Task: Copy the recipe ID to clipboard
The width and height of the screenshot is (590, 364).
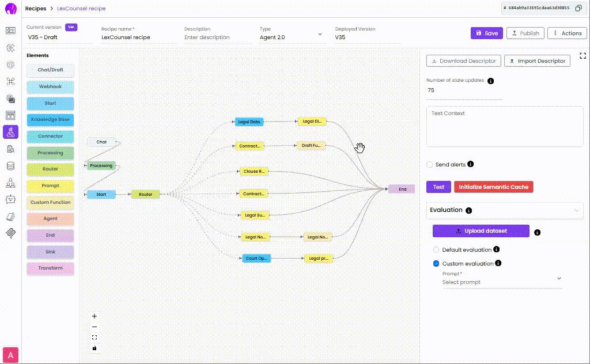Action: [x=578, y=9]
